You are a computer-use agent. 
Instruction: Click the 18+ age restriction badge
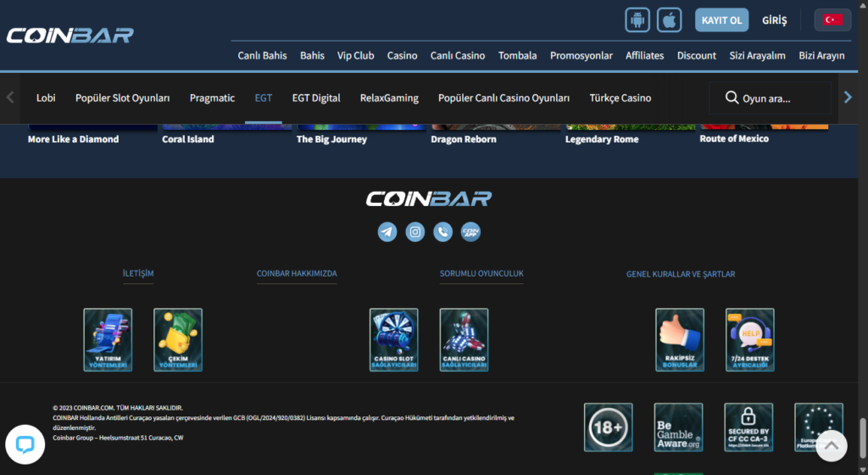608,427
